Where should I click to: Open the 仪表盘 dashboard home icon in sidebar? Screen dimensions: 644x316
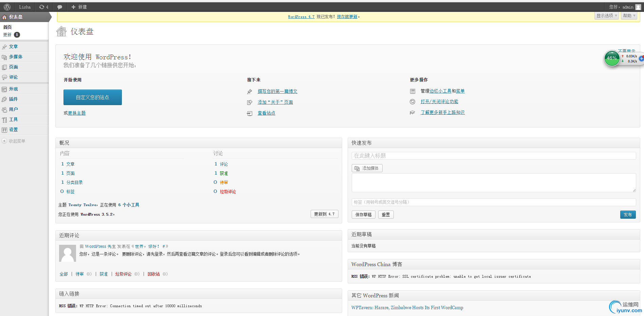click(x=4, y=17)
